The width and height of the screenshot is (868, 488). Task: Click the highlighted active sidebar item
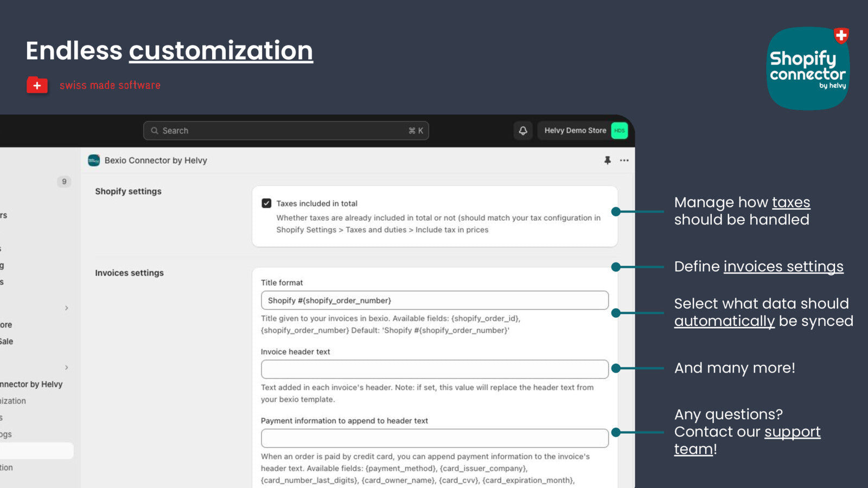tap(36, 451)
